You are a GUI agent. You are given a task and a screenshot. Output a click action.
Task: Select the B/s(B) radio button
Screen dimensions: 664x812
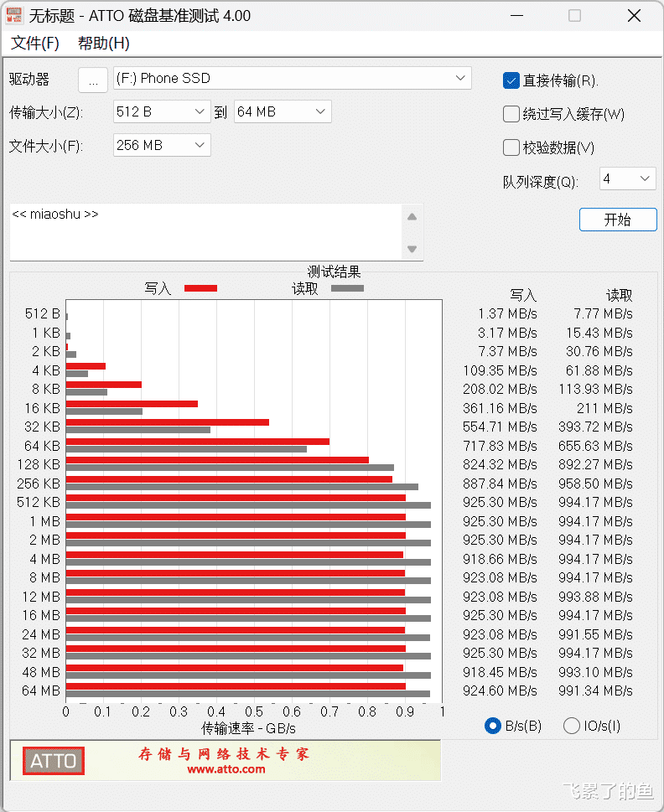coord(493,726)
